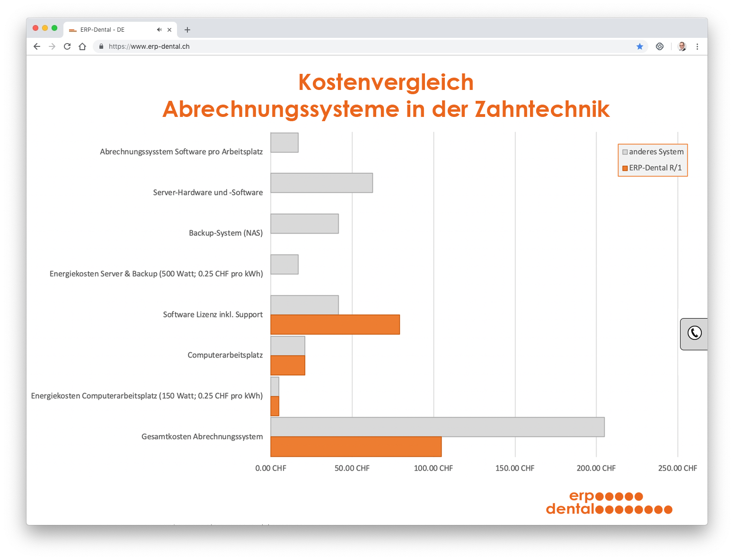734x560 pixels.
Task: Click the gray Gesamtkosten bar
Action: tap(438, 427)
